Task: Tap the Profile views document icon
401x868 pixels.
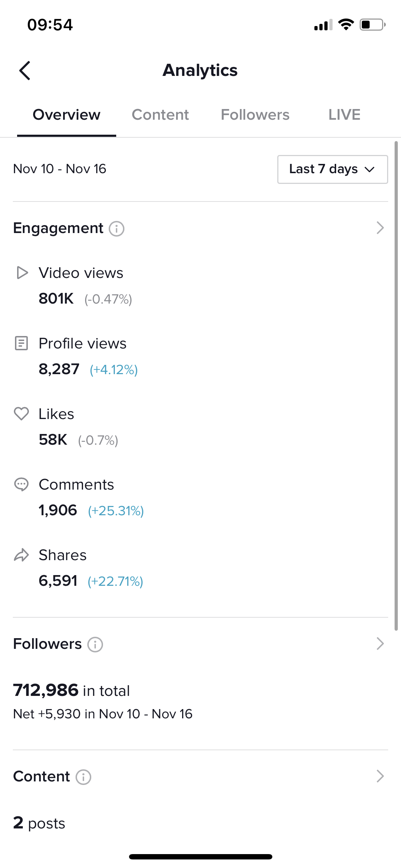Action: tap(21, 343)
